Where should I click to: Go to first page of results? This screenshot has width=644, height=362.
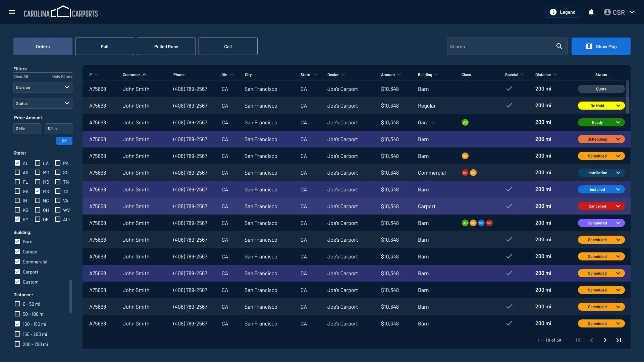(x=578, y=340)
